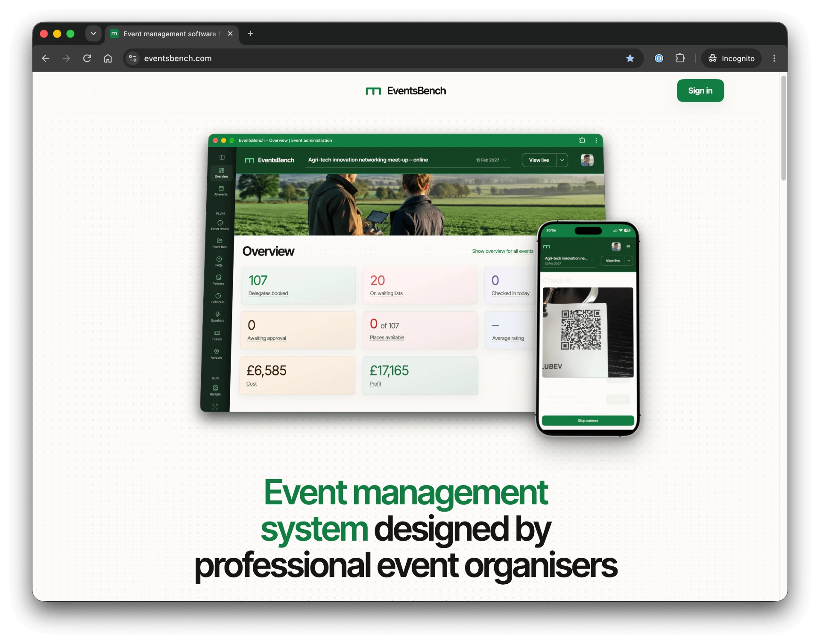Click the sidebar collapse icon in mockup
The height and width of the screenshot is (644, 820).
(222, 158)
